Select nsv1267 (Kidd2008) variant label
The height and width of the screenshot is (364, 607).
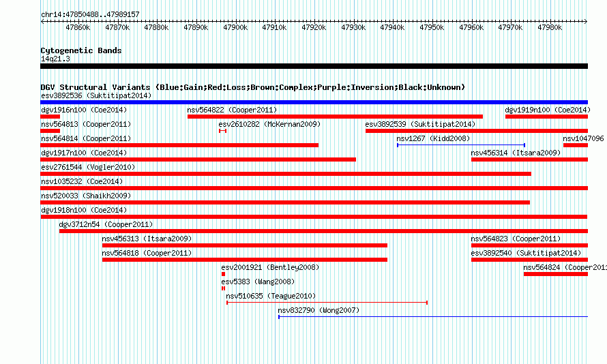433,138
